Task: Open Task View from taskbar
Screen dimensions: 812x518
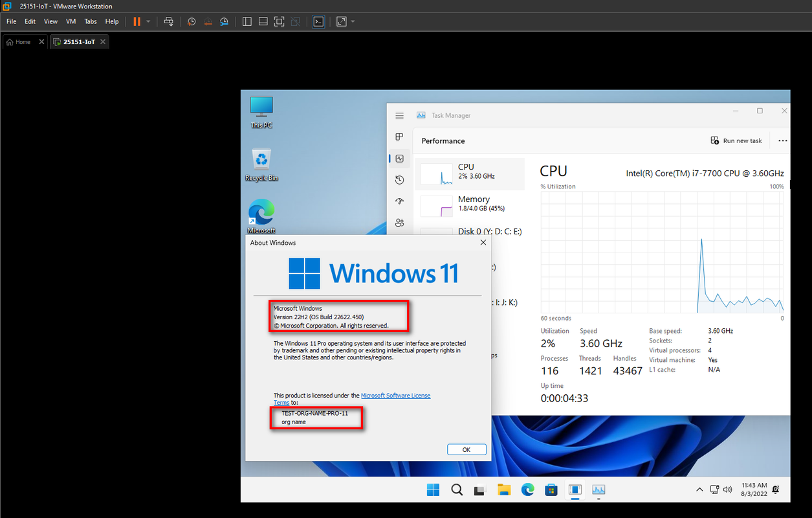Action: point(480,490)
